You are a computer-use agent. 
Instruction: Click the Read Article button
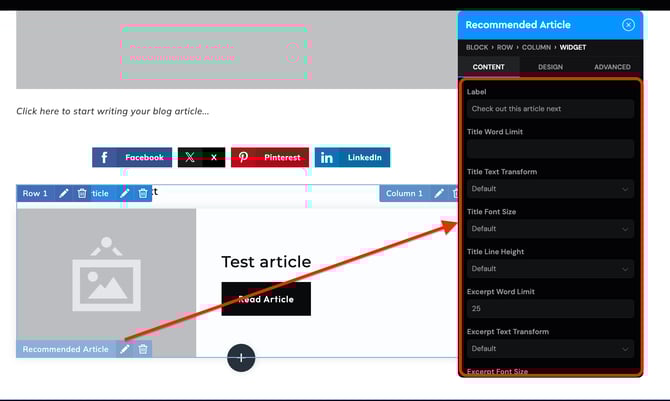[x=265, y=299]
